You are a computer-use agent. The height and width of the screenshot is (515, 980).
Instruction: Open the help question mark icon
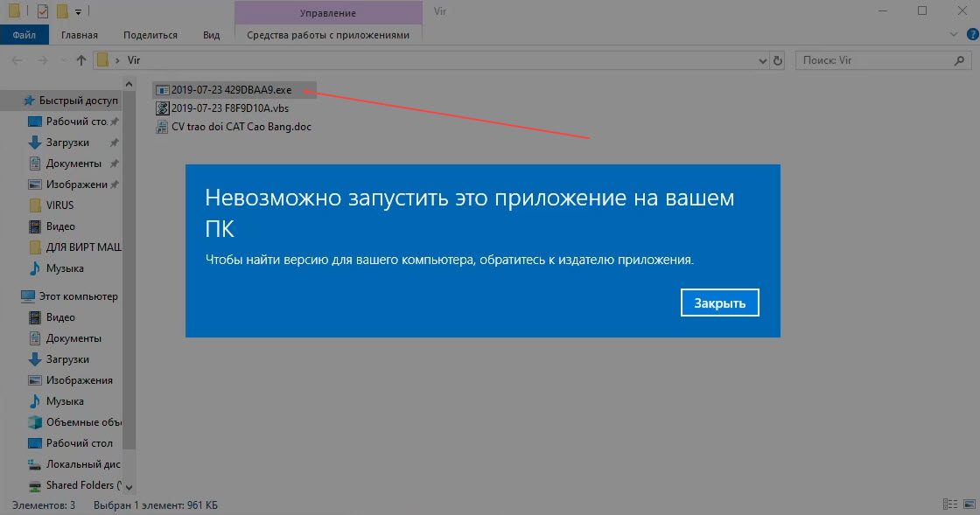tap(972, 34)
